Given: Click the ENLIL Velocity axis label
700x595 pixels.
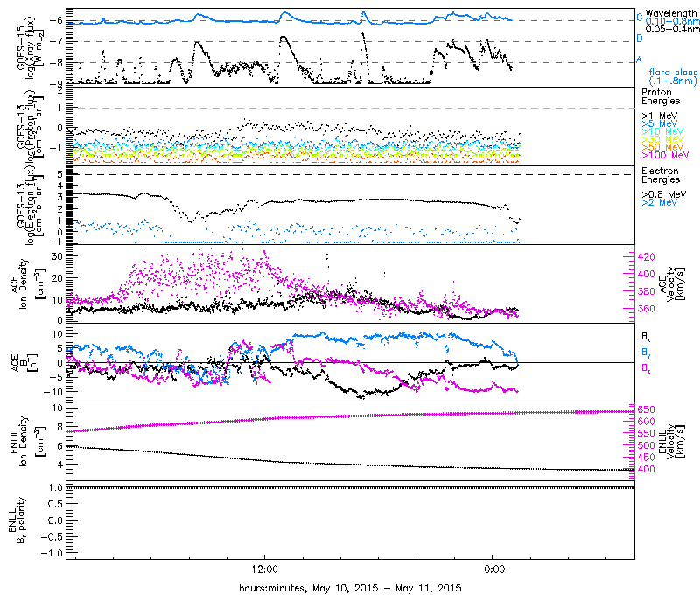Looking at the screenshot, I should tap(670, 442).
